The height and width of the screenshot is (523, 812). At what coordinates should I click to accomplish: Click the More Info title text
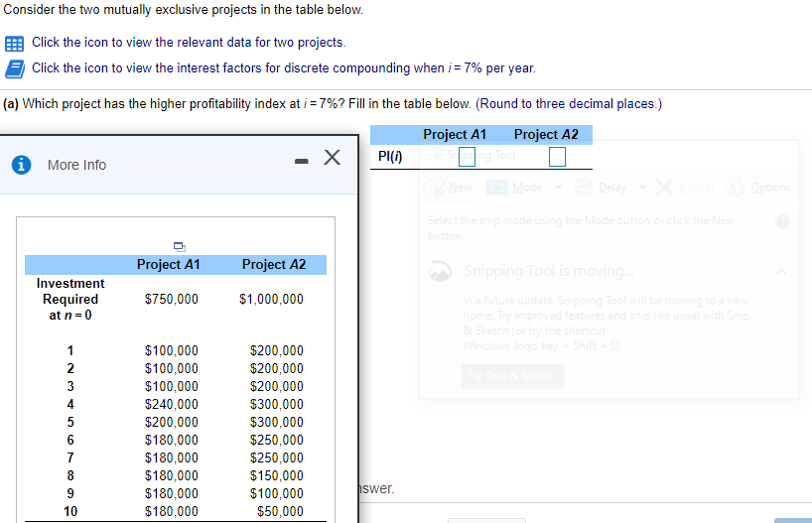pyautogui.click(x=76, y=165)
